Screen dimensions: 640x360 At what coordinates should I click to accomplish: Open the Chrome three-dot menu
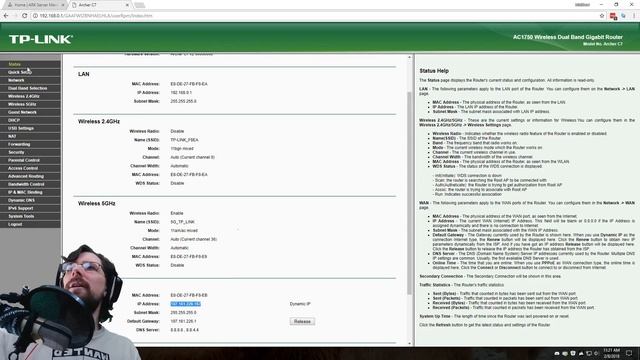tap(634, 16)
